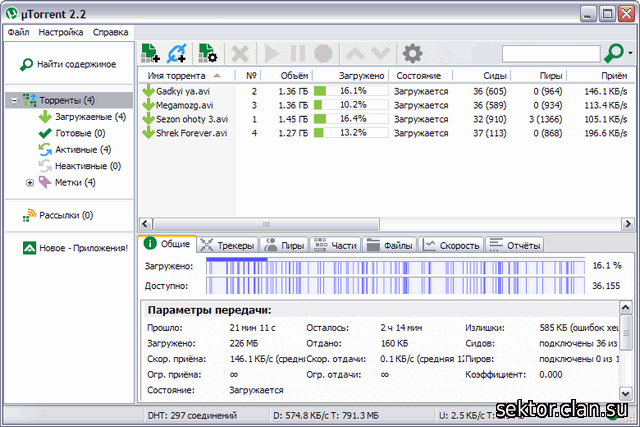Click Move Down Queue arrow icon
The height and width of the screenshot is (427, 640).
pos(380,53)
